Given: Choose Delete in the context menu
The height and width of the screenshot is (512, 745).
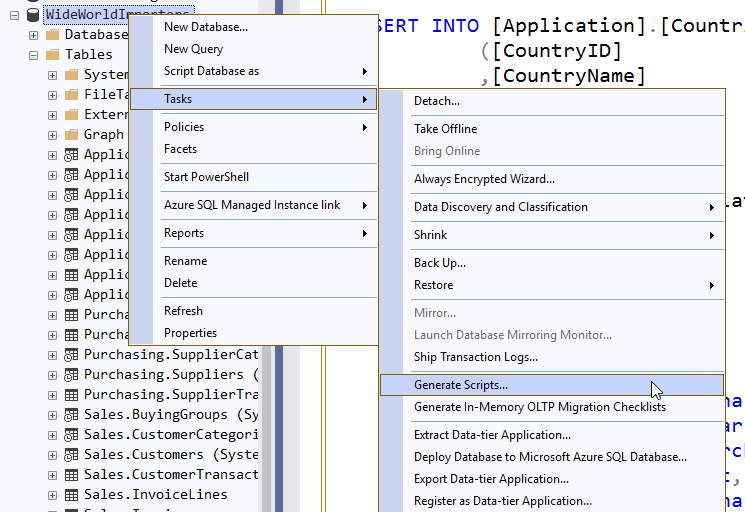Looking at the screenshot, I should pos(253,283).
